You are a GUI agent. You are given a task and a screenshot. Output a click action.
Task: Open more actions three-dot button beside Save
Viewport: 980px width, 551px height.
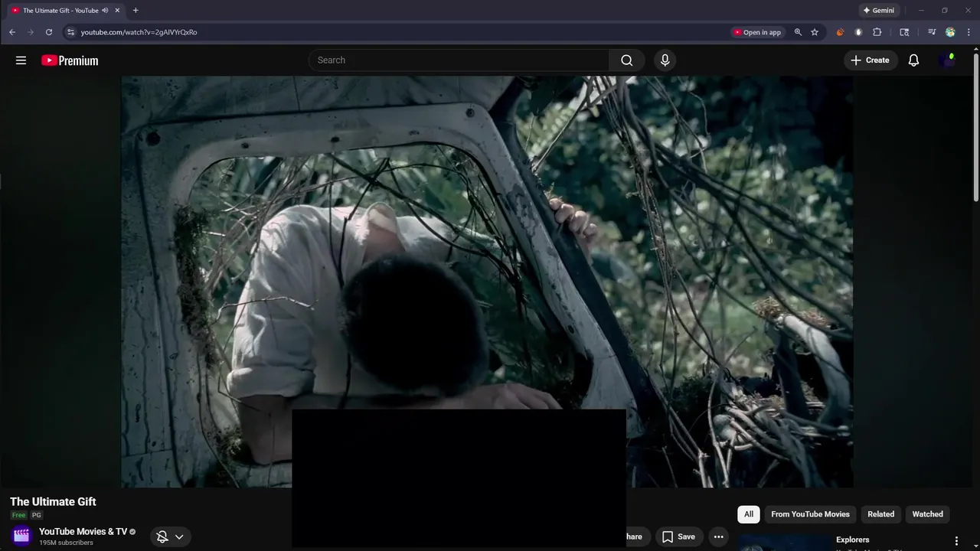(x=718, y=536)
